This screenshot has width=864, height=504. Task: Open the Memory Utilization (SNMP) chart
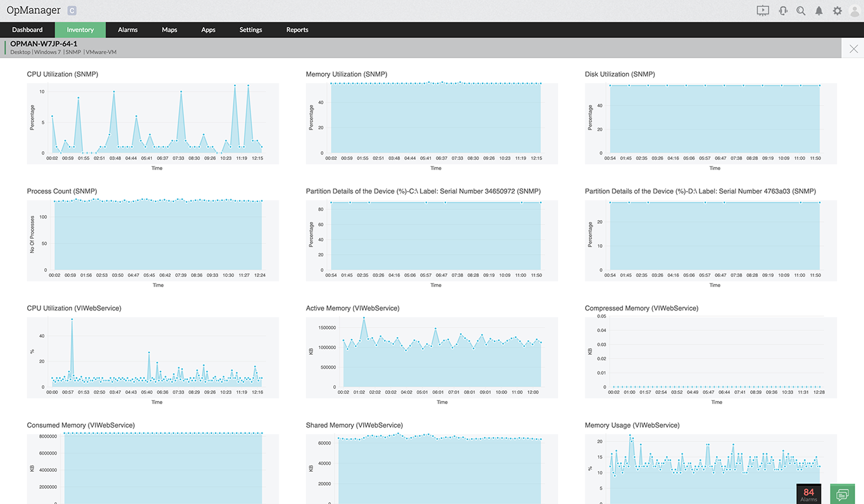[x=432, y=123]
